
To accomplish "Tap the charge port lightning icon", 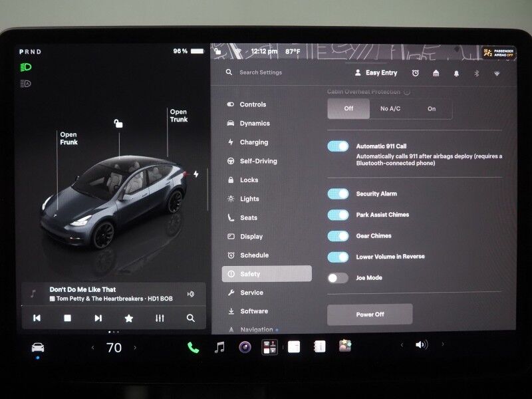I will point(196,174).
